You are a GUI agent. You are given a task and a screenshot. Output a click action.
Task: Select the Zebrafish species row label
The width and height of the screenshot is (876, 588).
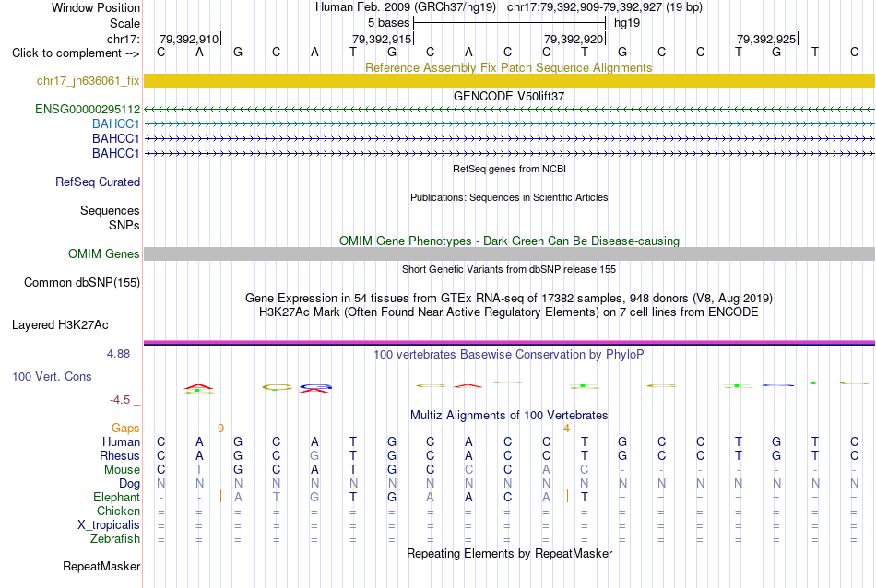pos(115,539)
